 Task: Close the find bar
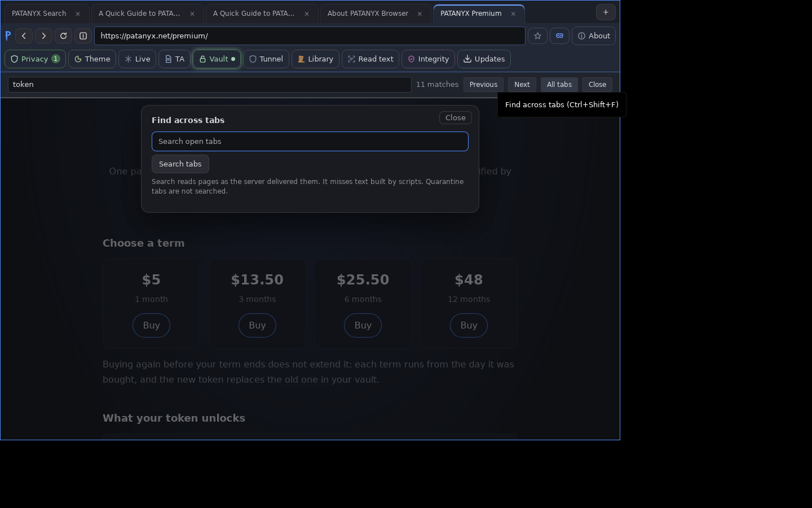(597, 84)
